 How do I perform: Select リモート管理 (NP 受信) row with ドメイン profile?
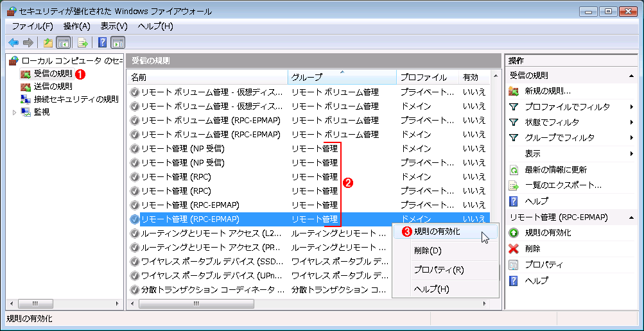pyautogui.click(x=309, y=148)
